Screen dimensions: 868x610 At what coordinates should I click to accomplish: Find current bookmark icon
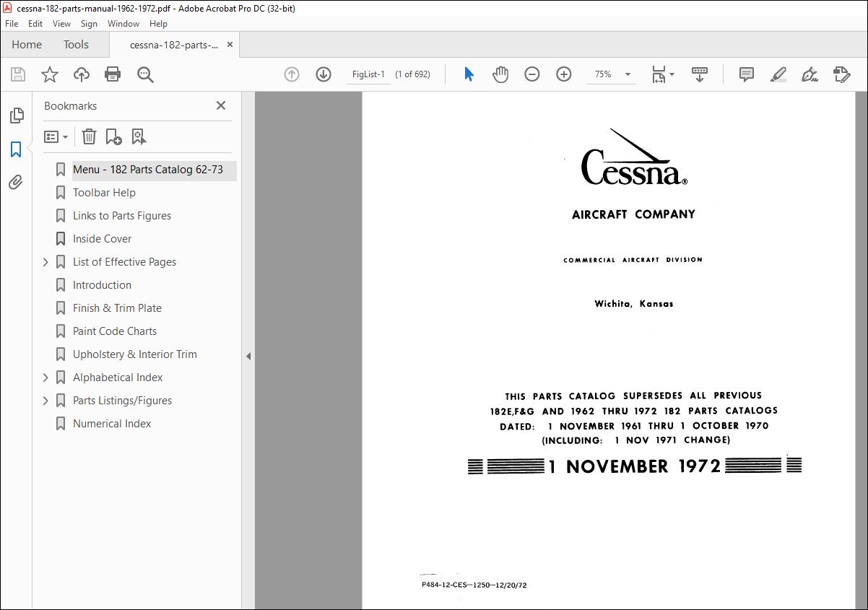[139, 136]
